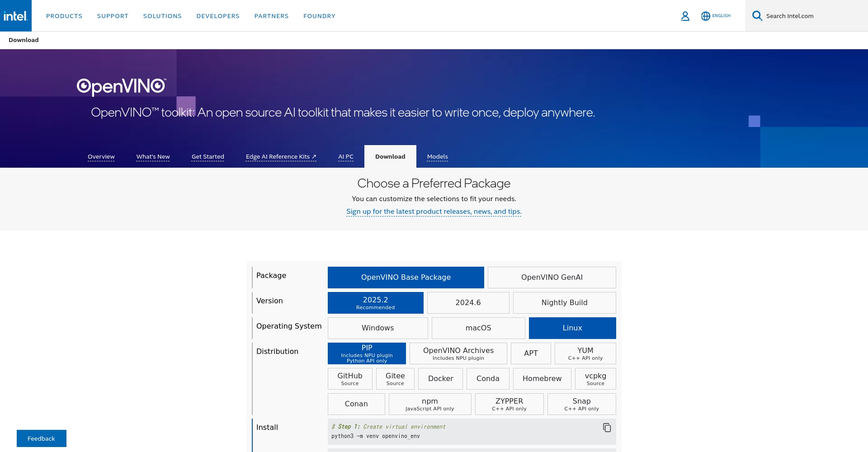Select GitHub source distribution
Image resolution: width=868 pixels, height=452 pixels.
pyautogui.click(x=350, y=379)
